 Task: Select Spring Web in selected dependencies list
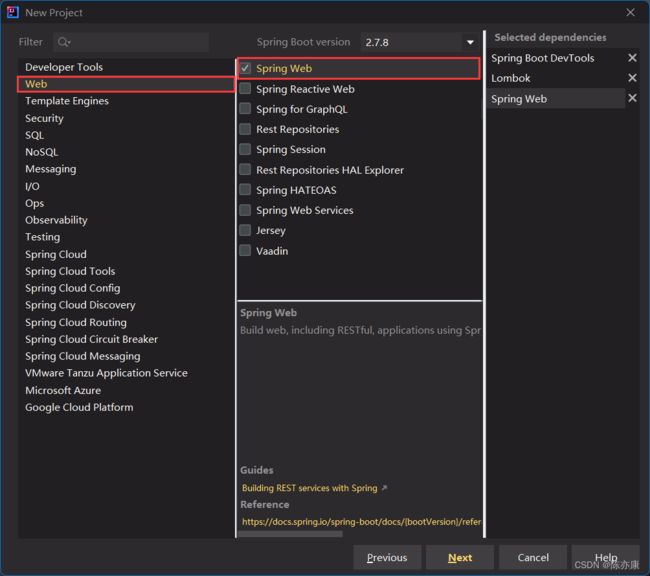(555, 99)
